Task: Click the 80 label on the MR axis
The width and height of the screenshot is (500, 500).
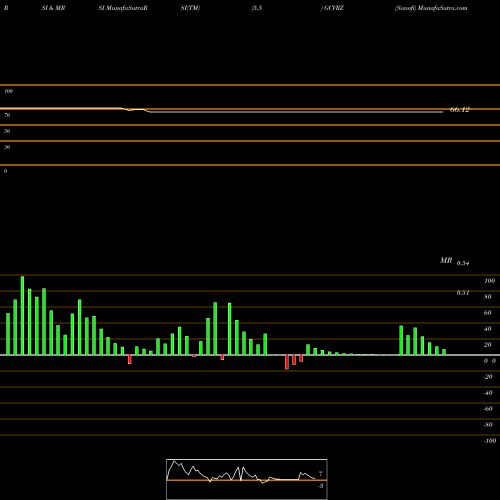Action: [488, 297]
